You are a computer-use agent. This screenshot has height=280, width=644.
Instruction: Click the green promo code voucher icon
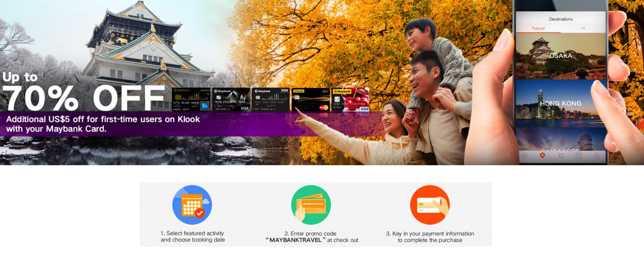click(x=311, y=205)
